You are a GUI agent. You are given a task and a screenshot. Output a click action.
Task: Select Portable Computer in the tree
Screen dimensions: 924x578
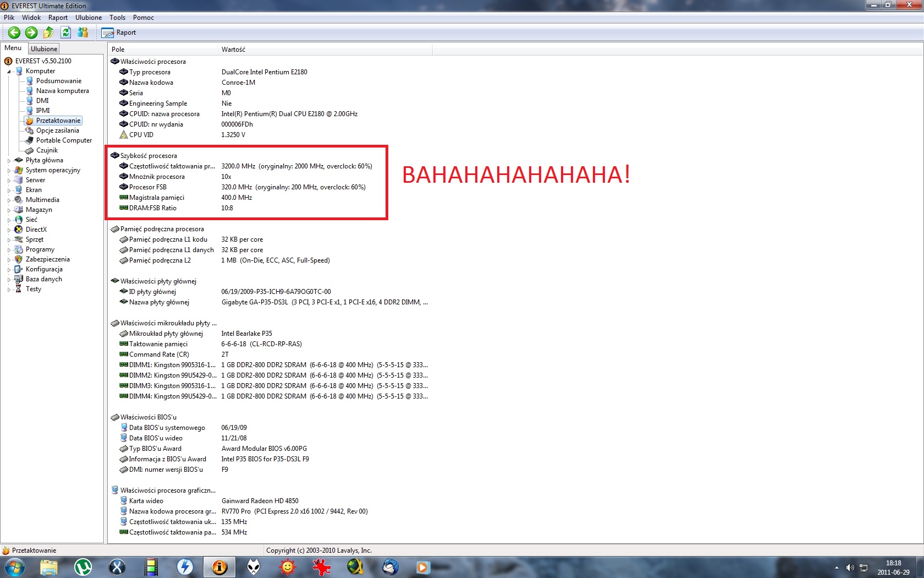pyautogui.click(x=64, y=140)
